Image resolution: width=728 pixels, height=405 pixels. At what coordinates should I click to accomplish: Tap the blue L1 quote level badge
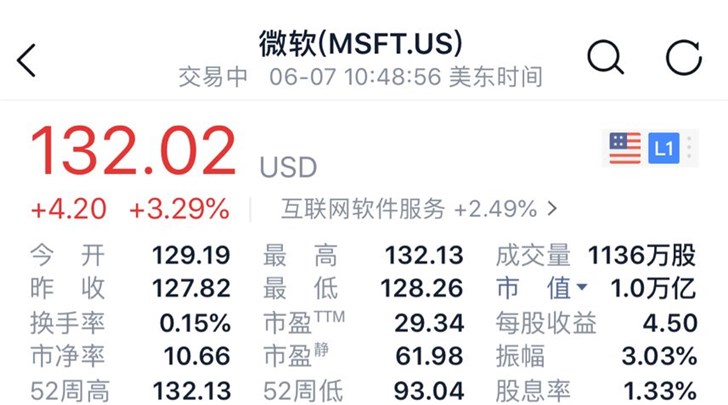pos(663,148)
